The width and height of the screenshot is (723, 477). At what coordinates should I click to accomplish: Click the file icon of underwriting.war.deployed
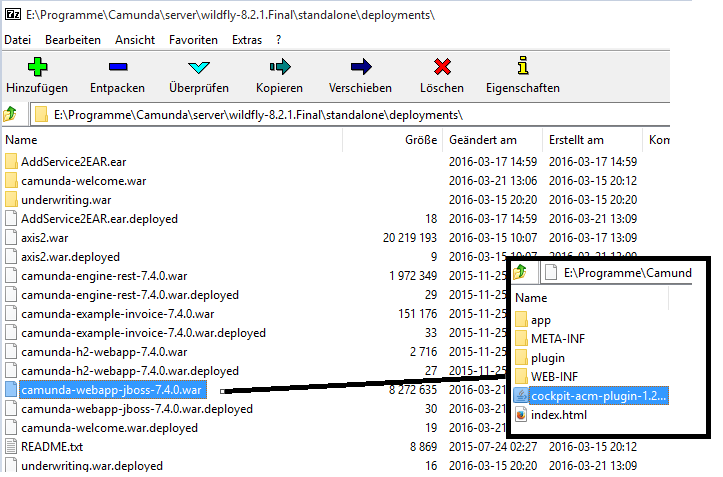click(x=11, y=465)
